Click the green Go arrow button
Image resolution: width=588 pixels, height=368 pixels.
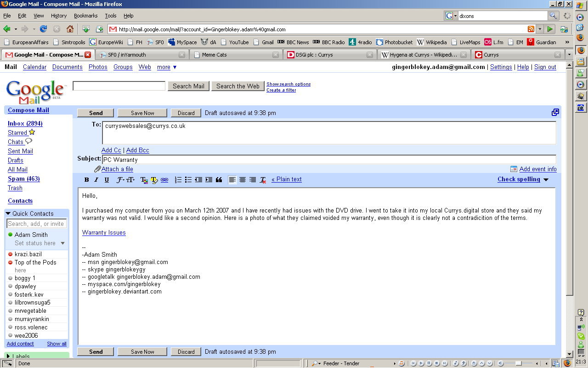coord(550,29)
